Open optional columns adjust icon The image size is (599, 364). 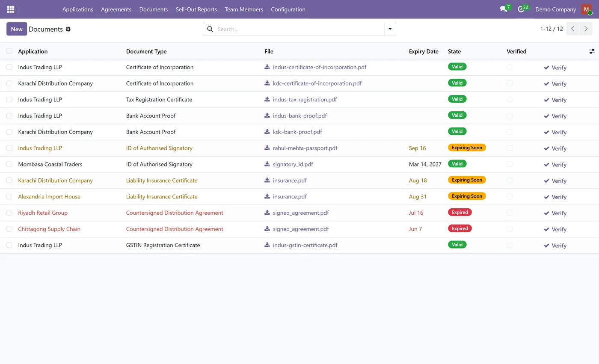click(x=592, y=51)
